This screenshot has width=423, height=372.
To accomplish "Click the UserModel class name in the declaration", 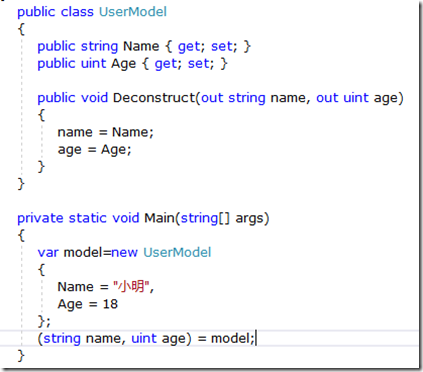I will [x=133, y=12].
